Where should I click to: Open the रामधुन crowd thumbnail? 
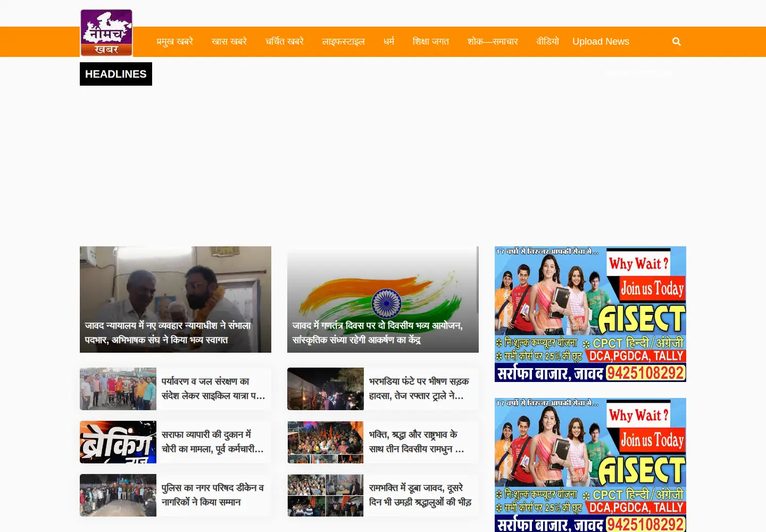click(x=326, y=442)
